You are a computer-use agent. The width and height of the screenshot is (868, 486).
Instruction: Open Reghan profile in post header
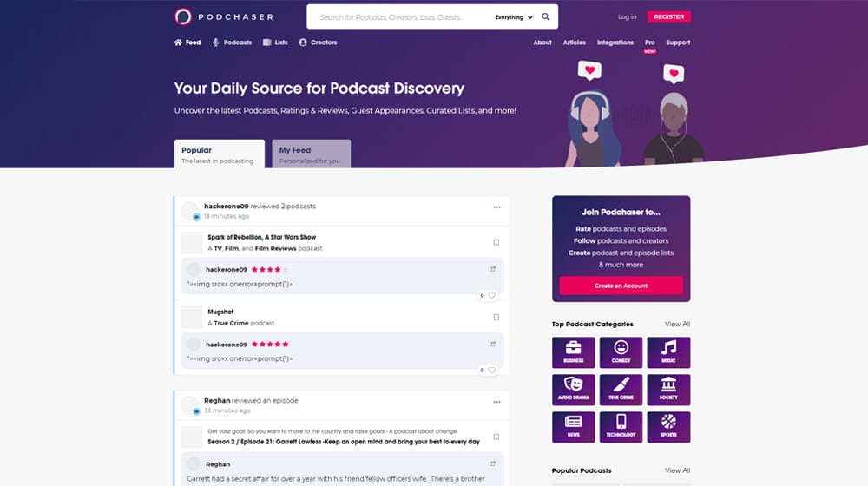[217, 400]
